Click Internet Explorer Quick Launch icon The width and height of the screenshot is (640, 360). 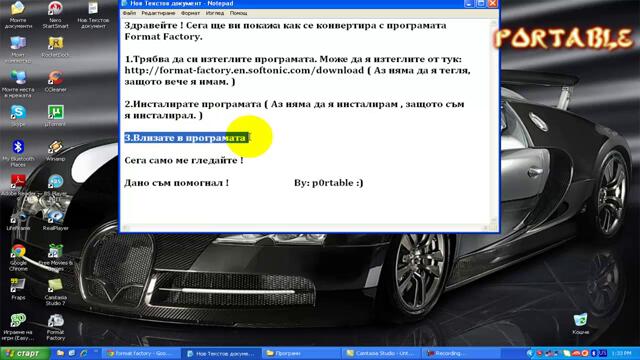click(x=84, y=353)
